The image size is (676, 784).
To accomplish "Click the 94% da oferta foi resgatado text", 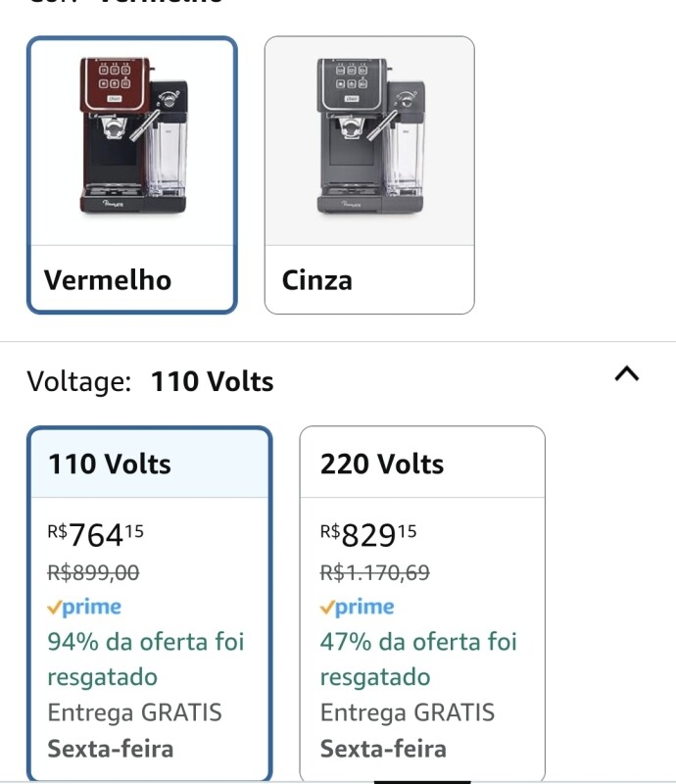I will click(145, 659).
